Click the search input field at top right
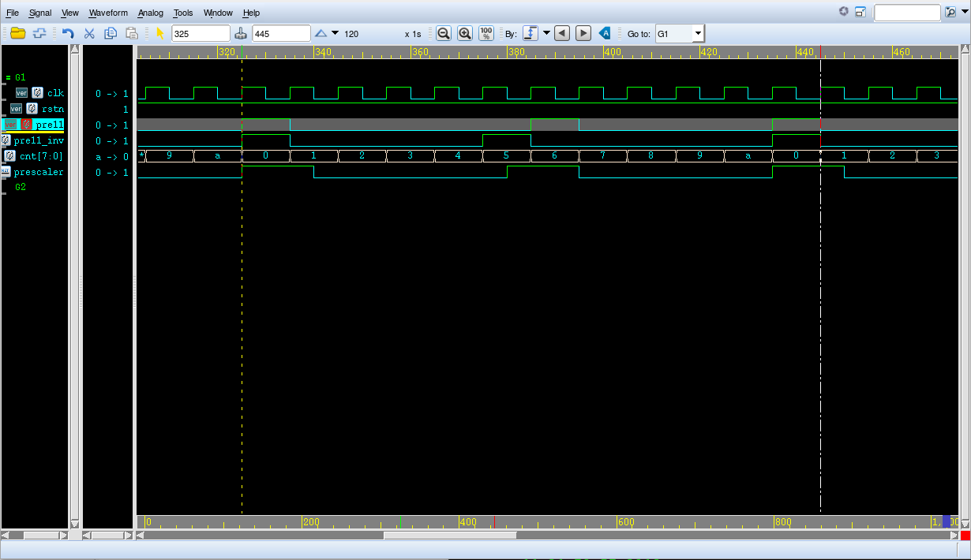Viewport: 971px width, 560px height. point(907,13)
